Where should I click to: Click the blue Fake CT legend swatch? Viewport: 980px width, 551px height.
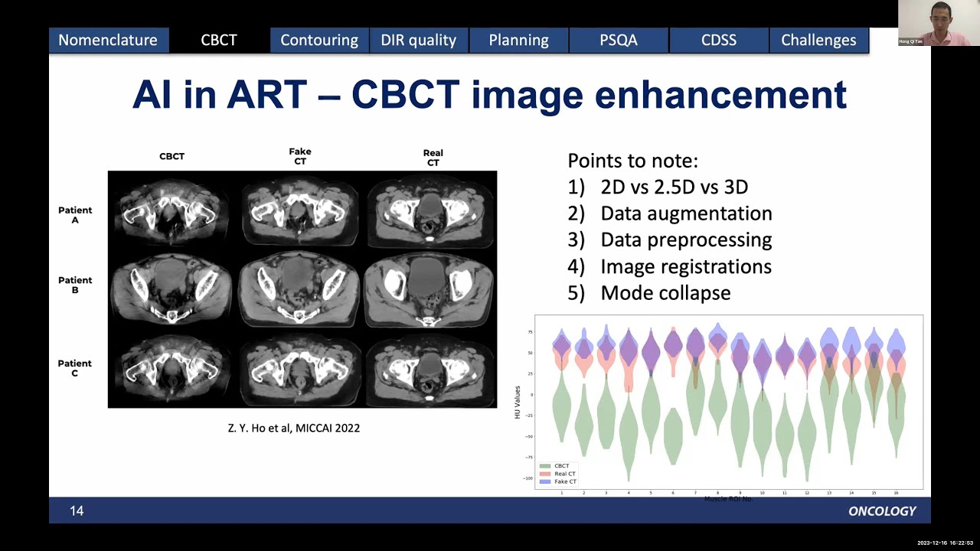[545, 481]
